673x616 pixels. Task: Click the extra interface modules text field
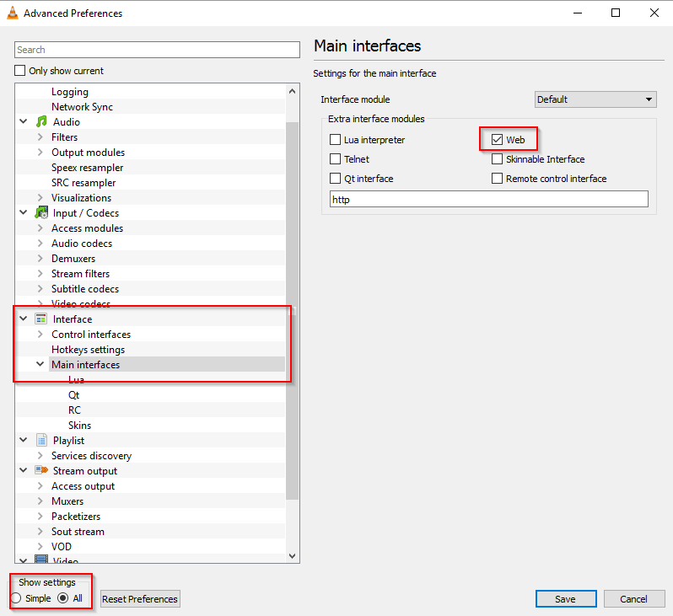click(x=489, y=199)
